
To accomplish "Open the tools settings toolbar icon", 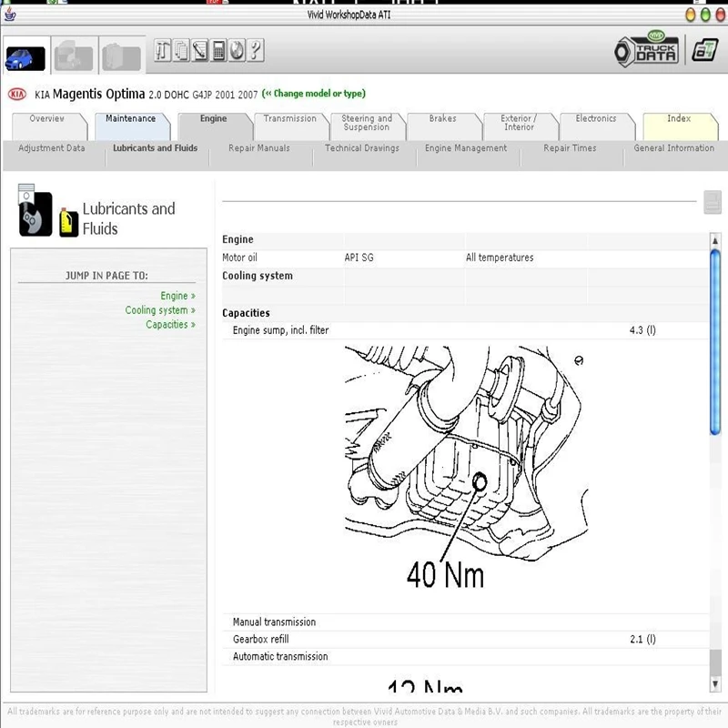I will pyautogui.click(x=163, y=50).
